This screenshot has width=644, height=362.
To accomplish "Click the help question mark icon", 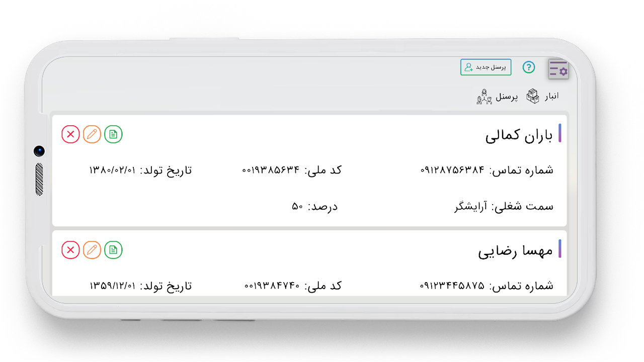I will (528, 67).
